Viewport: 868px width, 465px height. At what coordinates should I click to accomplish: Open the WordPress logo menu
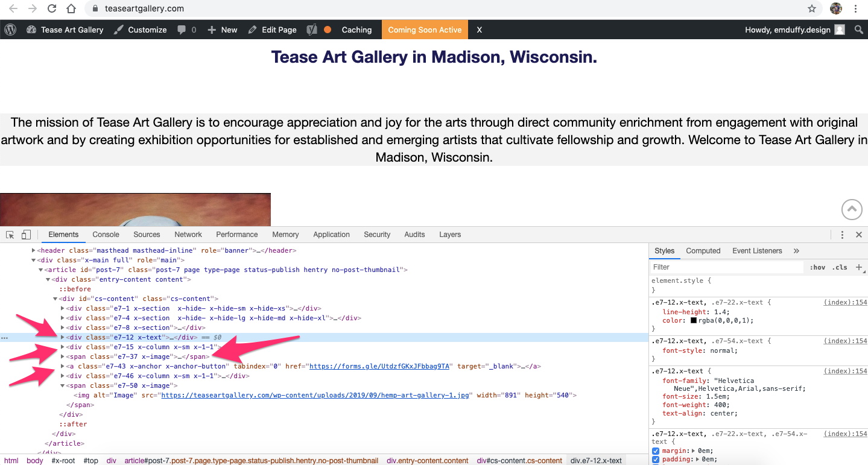[10, 30]
